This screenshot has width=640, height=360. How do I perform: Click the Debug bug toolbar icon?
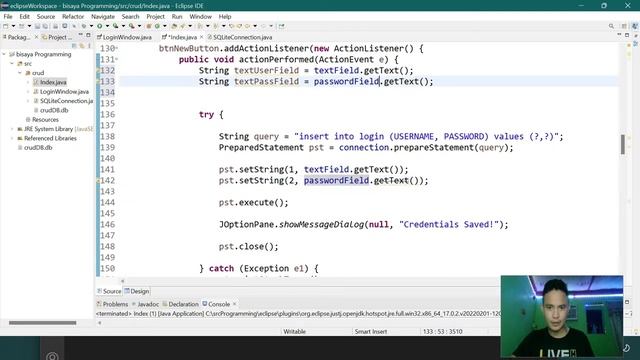click(84, 26)
